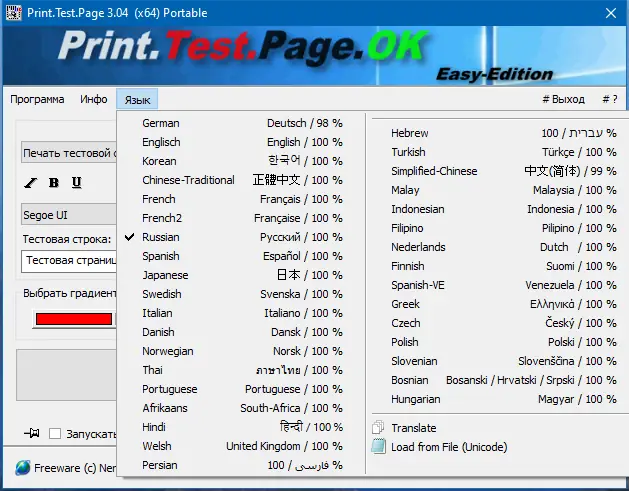The width and height of the screenshot is (629, 491).
Task: Click the # Выход menu item
Action: click(x=563, y=99)
